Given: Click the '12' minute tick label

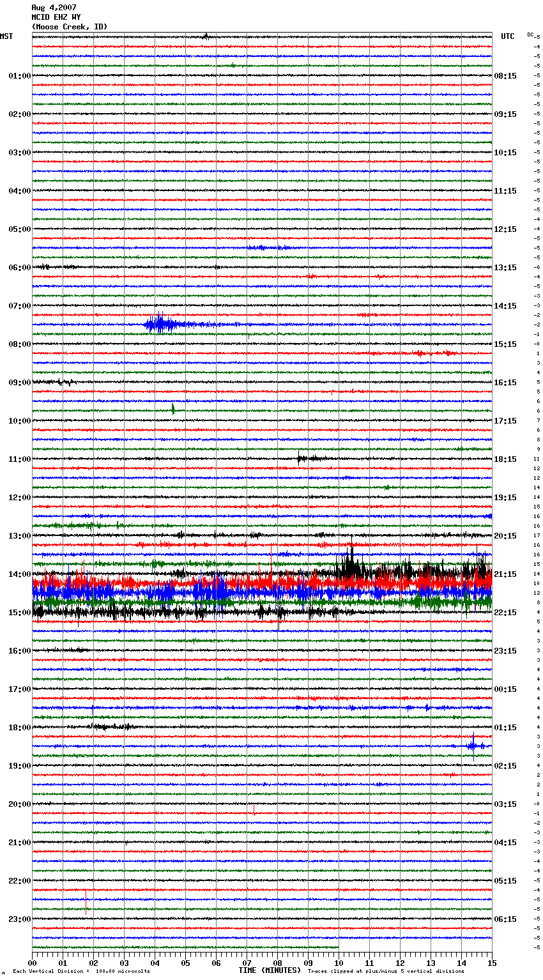Looking at the screenshot, I should 400,963.
